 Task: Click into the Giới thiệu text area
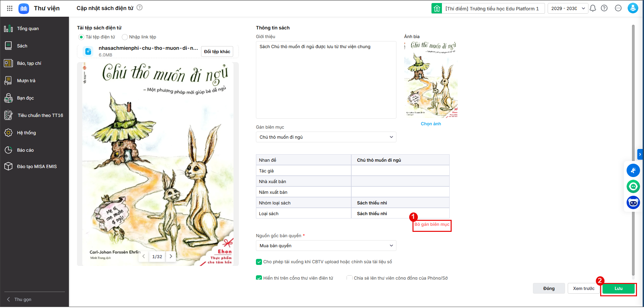coord(326,80)
